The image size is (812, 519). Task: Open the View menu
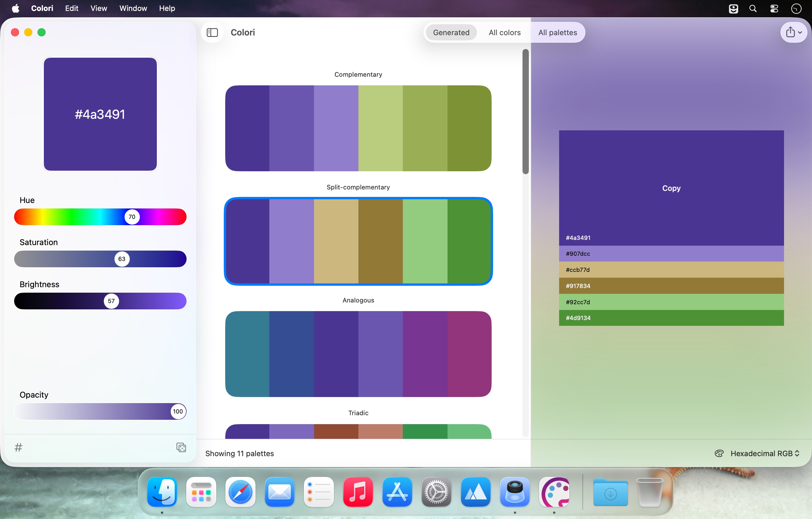click(98, 8)
